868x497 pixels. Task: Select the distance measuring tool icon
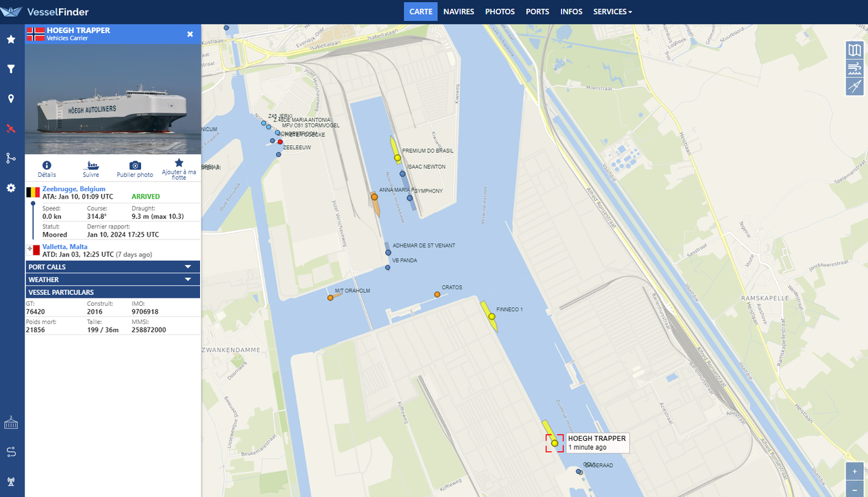pyautogui.click(x=854, y=86)
